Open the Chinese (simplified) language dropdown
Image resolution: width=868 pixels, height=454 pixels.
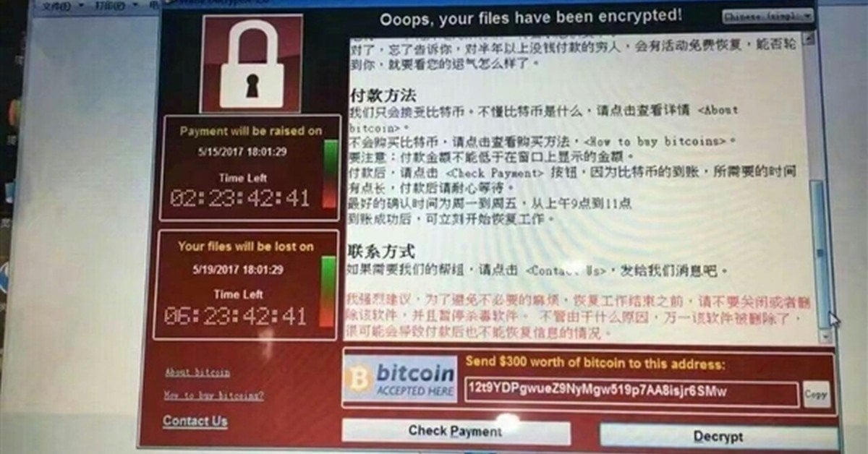tap(768, 15)
